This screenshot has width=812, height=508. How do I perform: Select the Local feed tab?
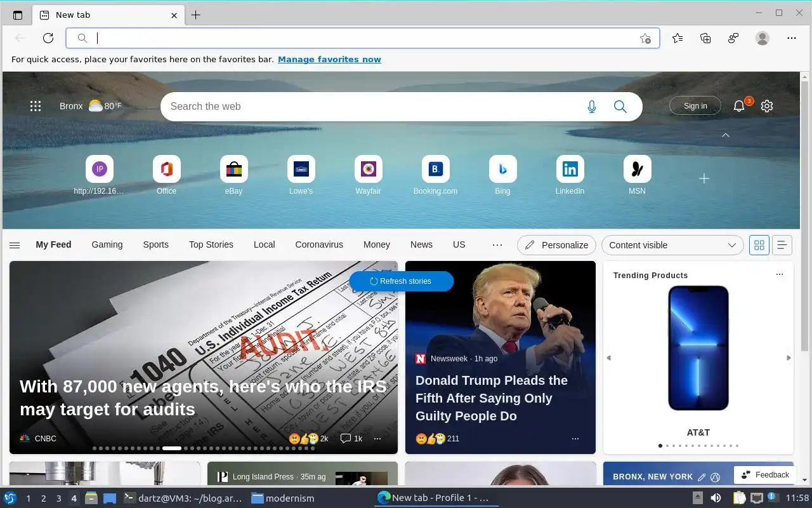point(265,244)
